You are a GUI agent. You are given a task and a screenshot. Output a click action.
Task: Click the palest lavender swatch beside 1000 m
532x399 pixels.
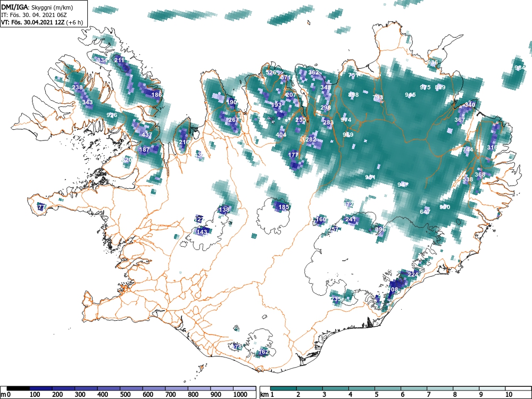tap(245, 388)
